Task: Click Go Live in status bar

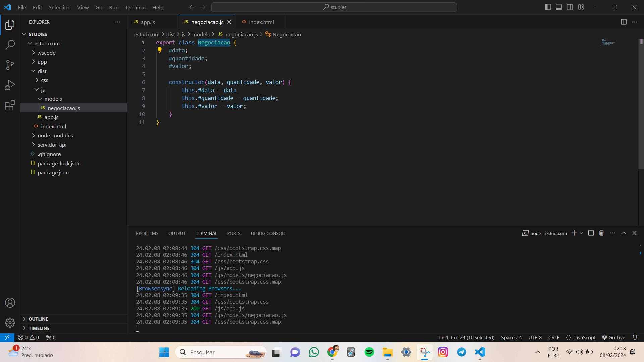Action: pos(613,337)
